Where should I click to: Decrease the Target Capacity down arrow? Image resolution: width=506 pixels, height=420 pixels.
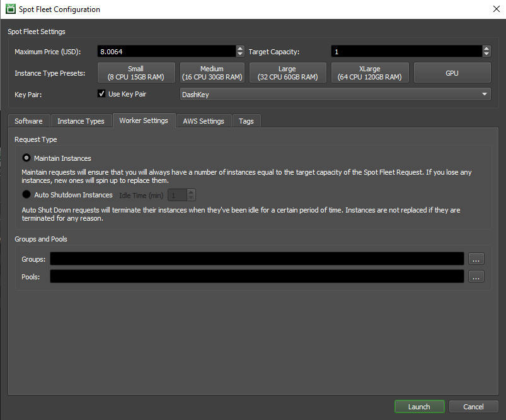coord(486,54)
